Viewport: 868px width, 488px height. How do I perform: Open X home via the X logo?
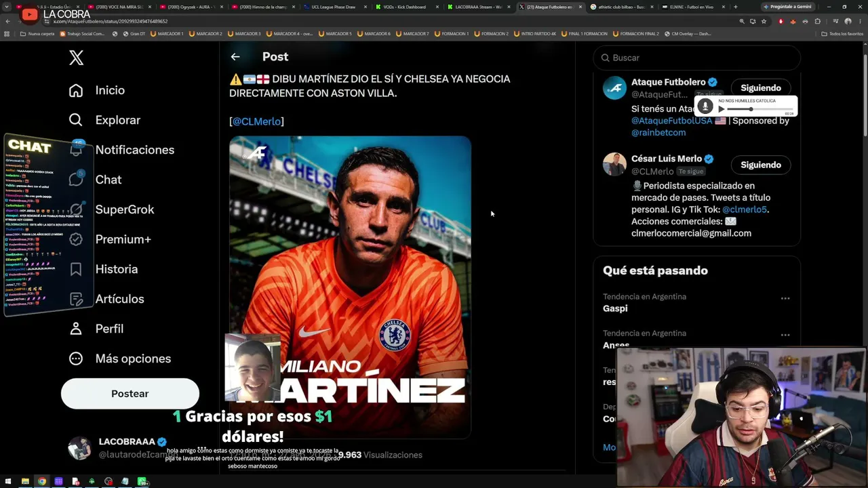[76, 58]
